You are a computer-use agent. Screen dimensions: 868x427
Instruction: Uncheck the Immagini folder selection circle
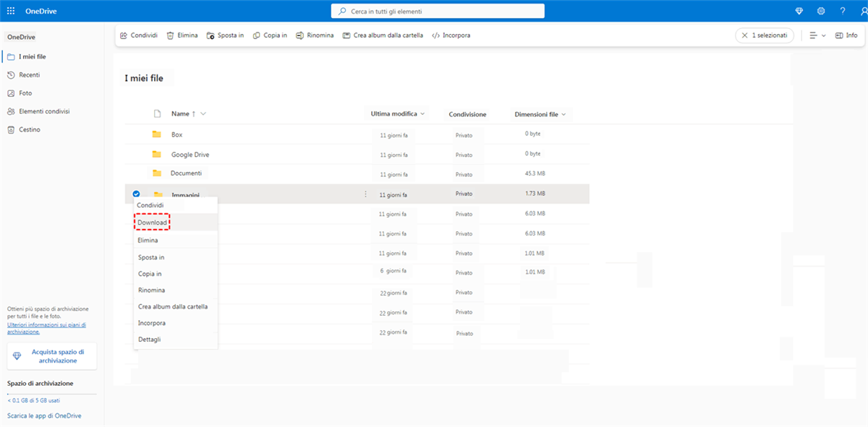(x=137, y=194)
